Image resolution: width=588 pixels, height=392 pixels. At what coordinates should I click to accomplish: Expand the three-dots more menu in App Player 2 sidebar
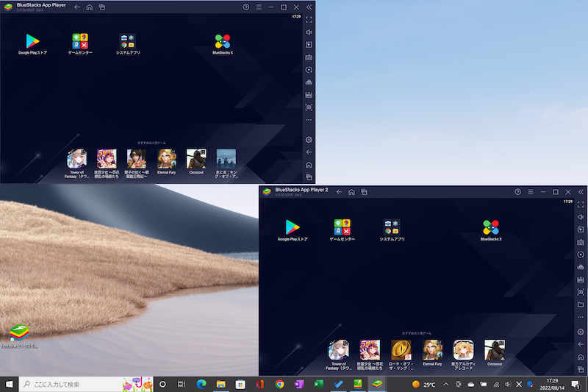pos(581,317)
